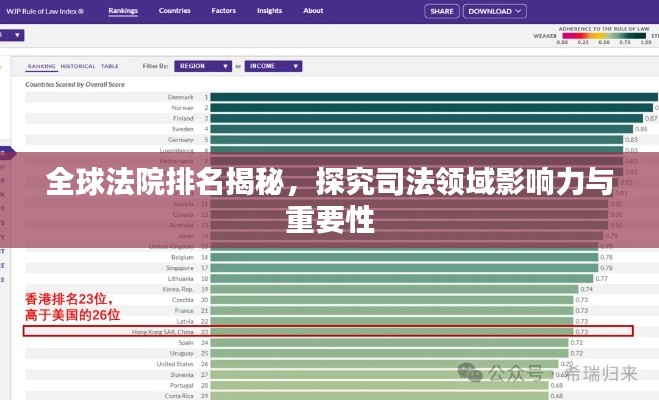
Task: Click the Finland score value 0.87
Action: tap(651, 118)
